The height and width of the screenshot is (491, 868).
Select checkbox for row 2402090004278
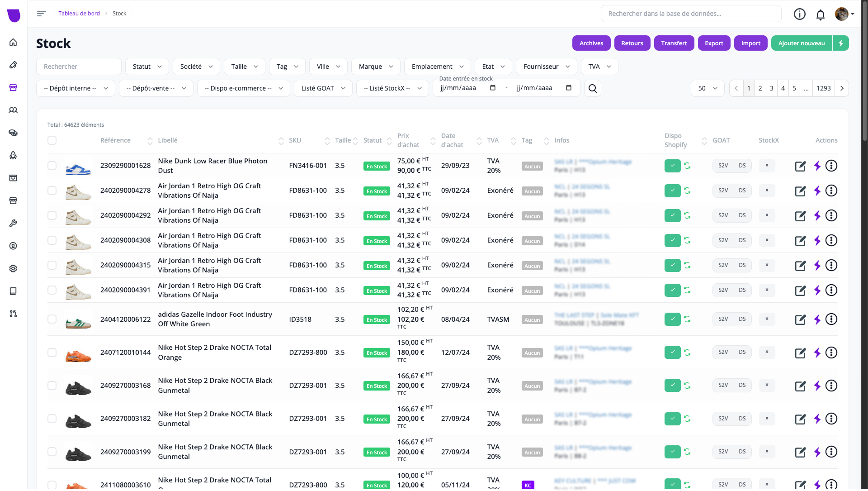coord(52,191)
